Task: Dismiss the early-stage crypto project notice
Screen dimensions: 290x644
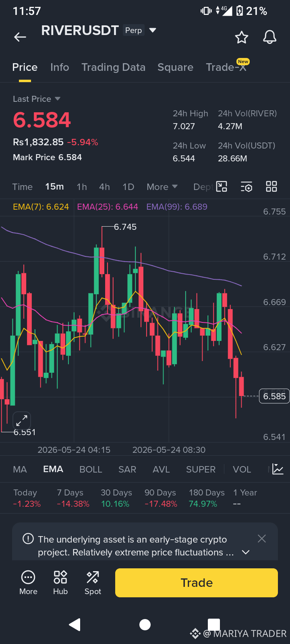Action: pyautogui.click(x=262, y=539)
